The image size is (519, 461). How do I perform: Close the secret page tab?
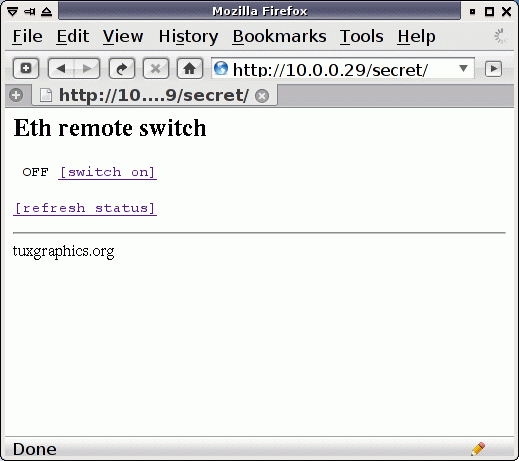(262, 96)
